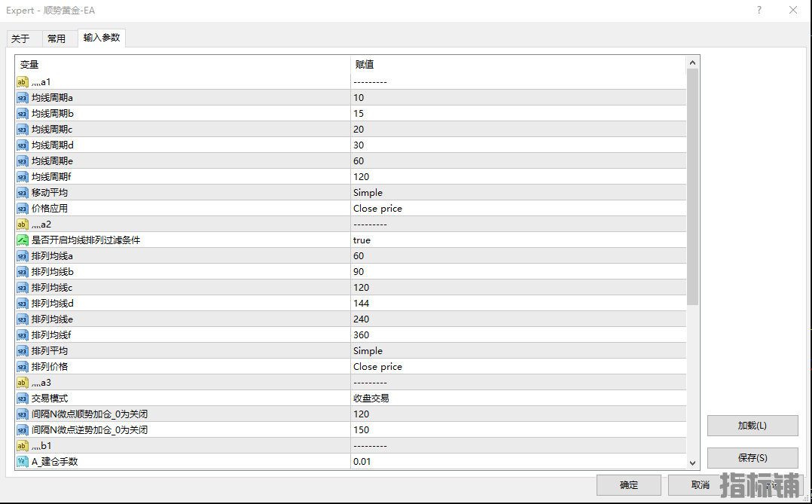This screenshot has height=504, width=812.
Task: Click the integer icon beside 排列均线e
Action: [23, 319]
